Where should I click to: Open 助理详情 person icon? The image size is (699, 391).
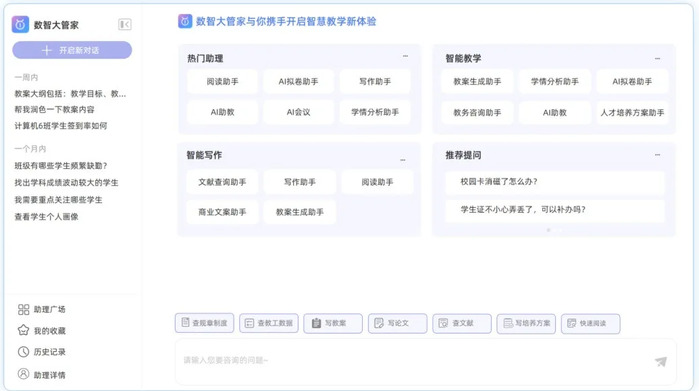tap(23, 374)
